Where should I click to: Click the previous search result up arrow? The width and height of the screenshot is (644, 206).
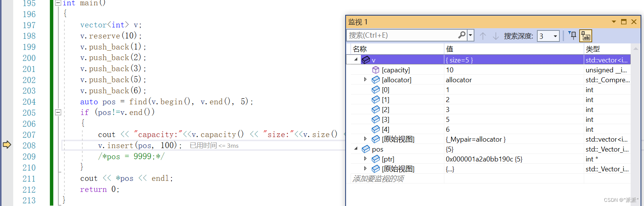483,36
